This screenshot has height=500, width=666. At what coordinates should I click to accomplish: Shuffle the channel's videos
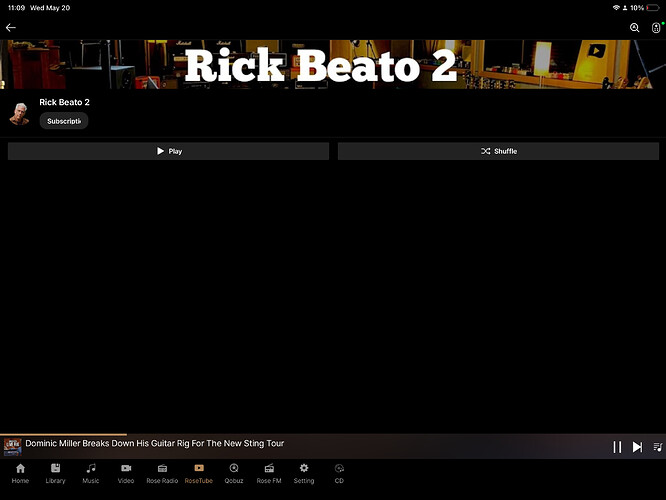[x=498, y=151]
